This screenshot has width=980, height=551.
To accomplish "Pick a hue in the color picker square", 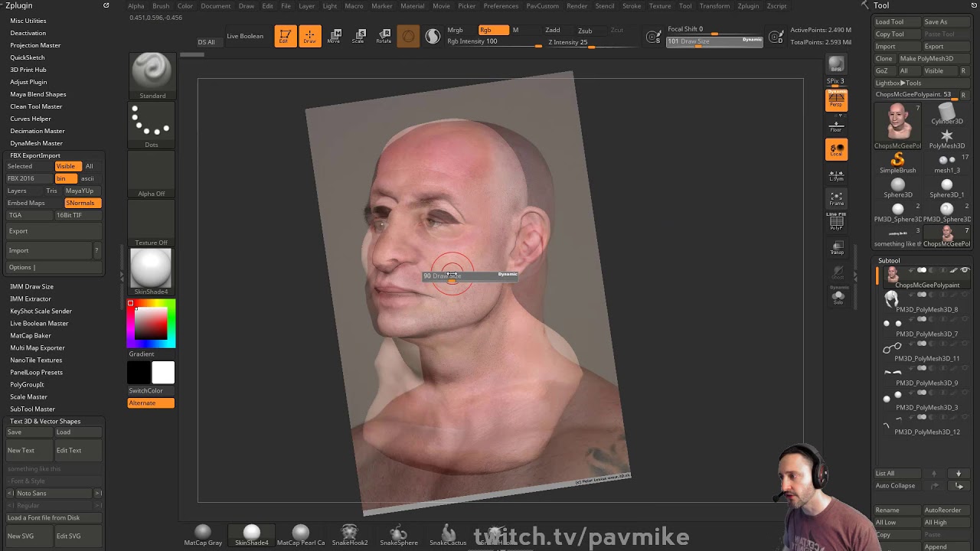I will coord(151,324).
